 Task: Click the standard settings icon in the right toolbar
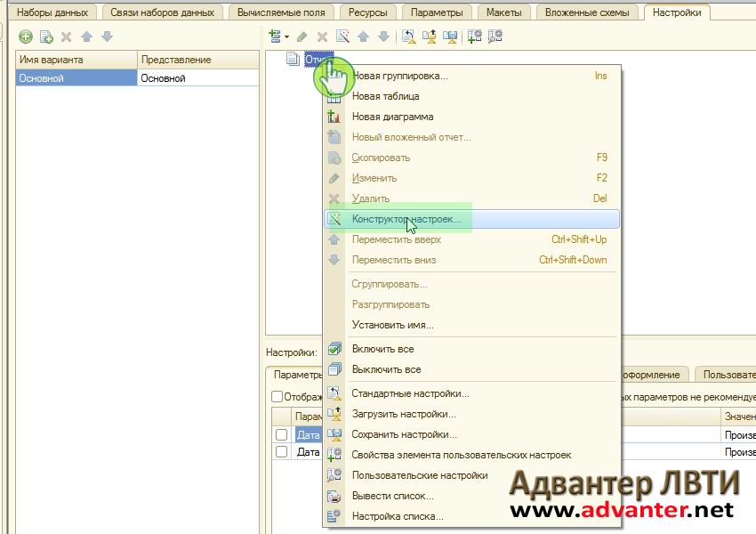tap(408, 36)
